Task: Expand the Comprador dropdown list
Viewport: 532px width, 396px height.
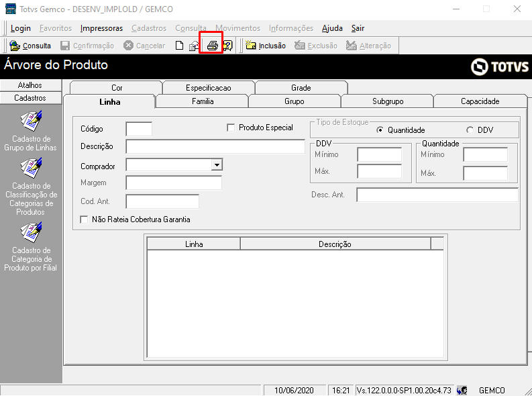Action: (x=216, y=165)
